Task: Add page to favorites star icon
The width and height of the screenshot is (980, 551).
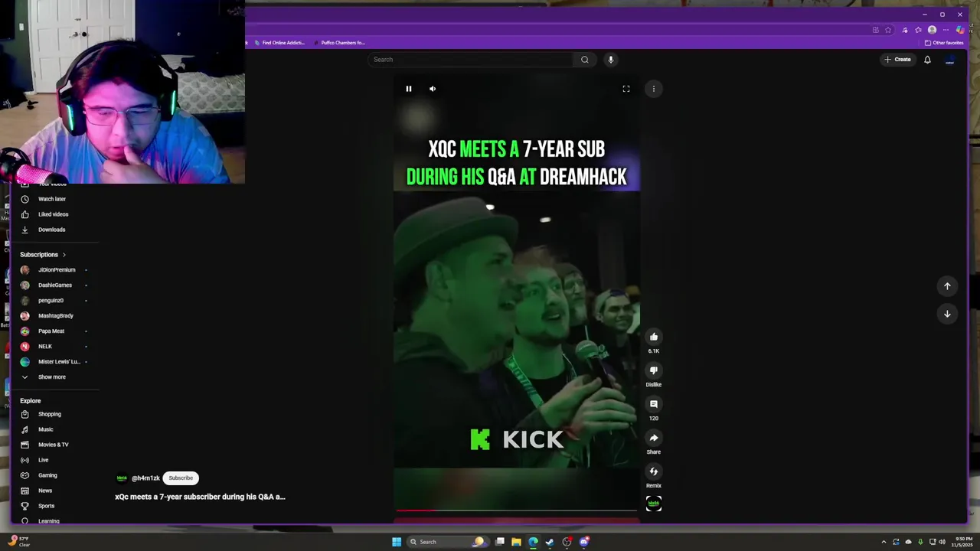Action: pos(888,30)
